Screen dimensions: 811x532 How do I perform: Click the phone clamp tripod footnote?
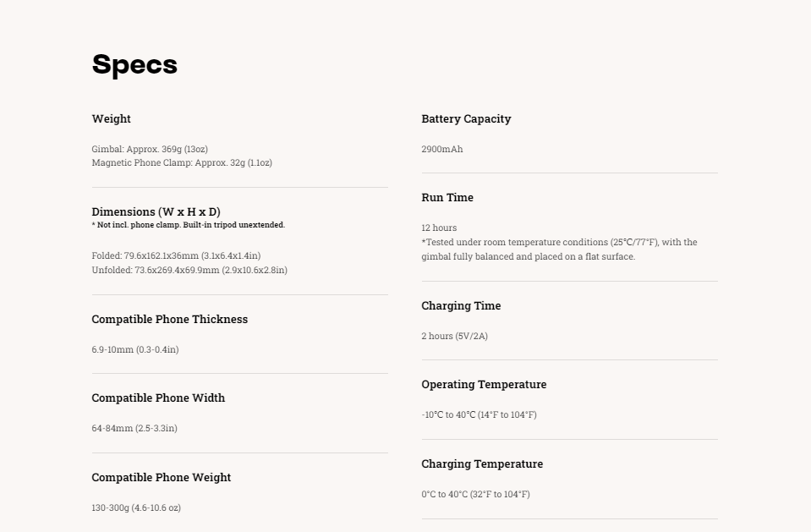(x=189, y=225)
